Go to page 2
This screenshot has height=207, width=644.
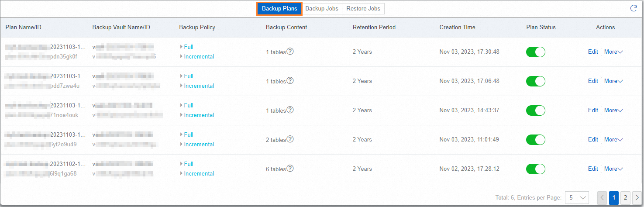pos(625,197)
